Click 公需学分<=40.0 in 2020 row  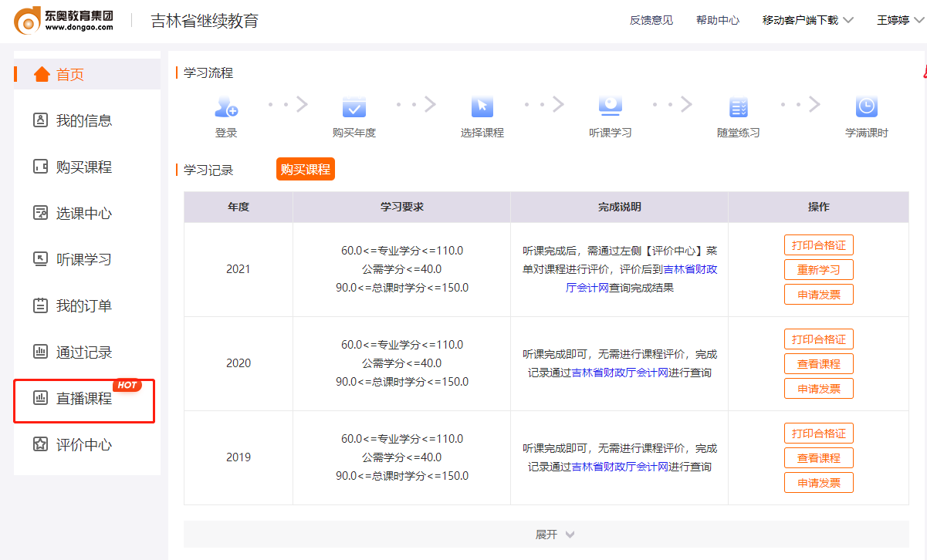(402, 363)
